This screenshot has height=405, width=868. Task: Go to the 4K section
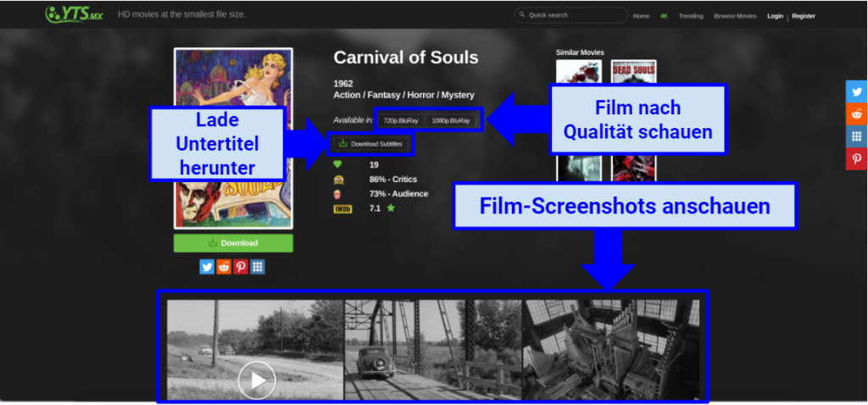pyautogui.click(x=664, y=16)
